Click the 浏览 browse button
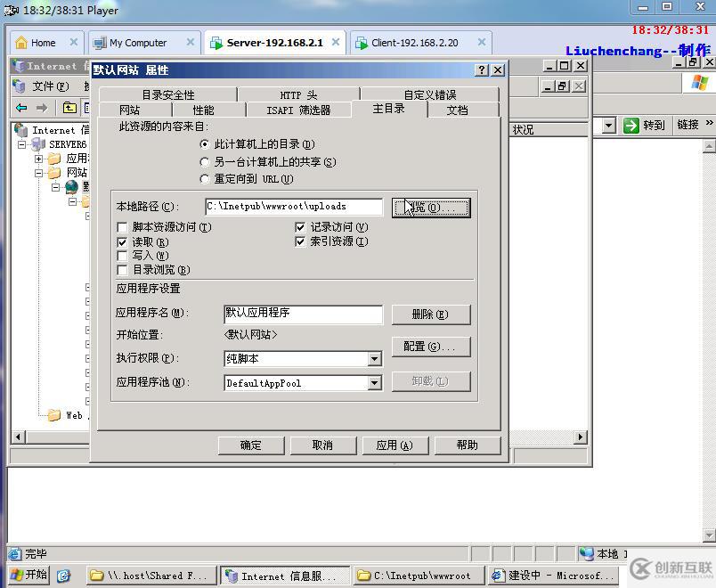This screenshot has width=716, height=588. (431, 208)
